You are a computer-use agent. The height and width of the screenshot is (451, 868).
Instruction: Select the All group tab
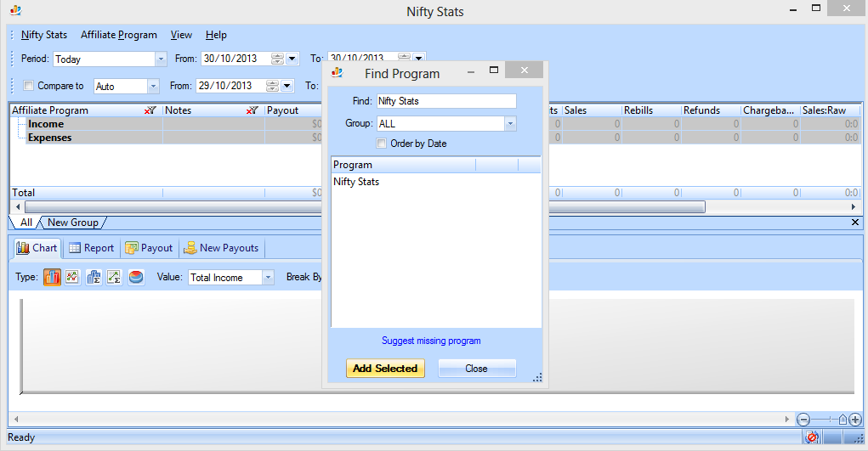point(26,223)
